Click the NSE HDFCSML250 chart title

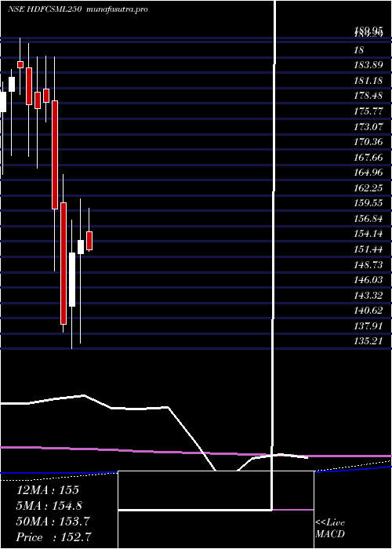[x=45, y=9]
